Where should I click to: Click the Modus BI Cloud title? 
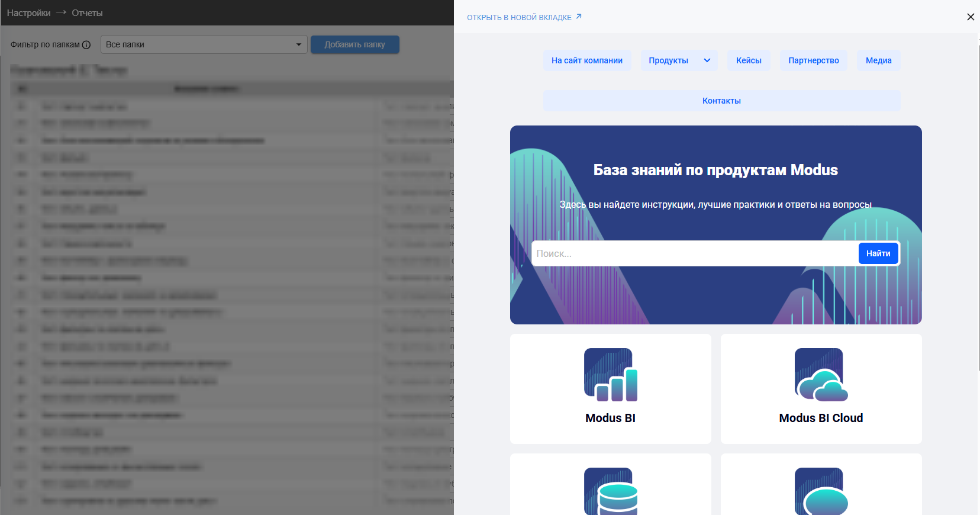click(821, 418)
